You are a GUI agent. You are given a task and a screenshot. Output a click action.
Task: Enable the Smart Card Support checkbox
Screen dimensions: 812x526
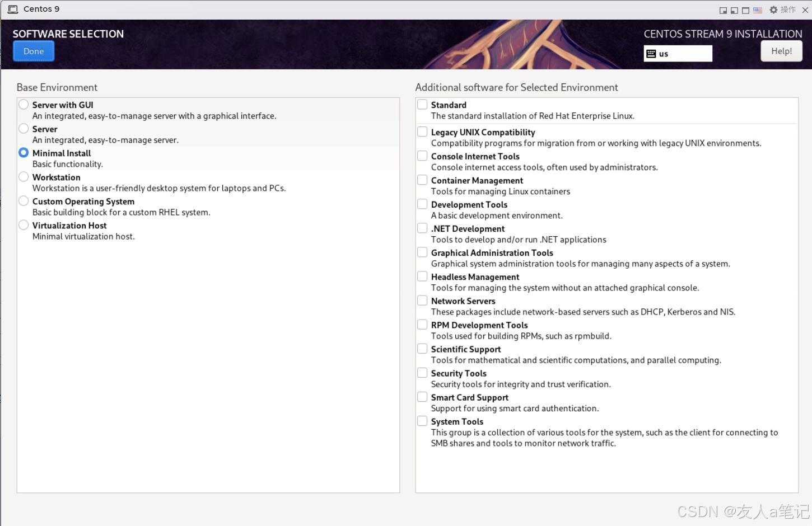point(422,397)
